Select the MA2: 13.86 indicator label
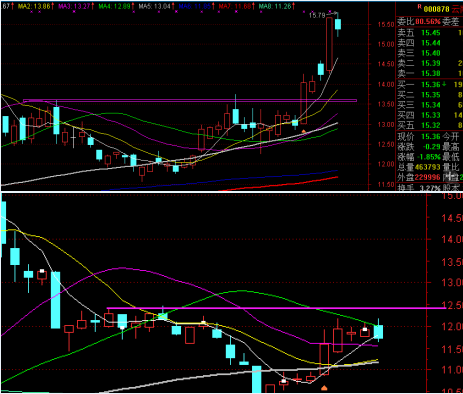Image resolution: width=463 pixels, height=394 pixels. coord(34,6)
